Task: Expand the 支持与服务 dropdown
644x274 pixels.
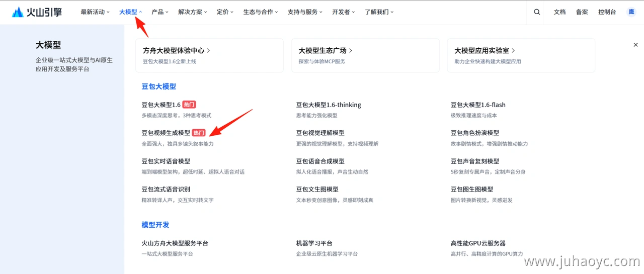Action: pos(305,12)
